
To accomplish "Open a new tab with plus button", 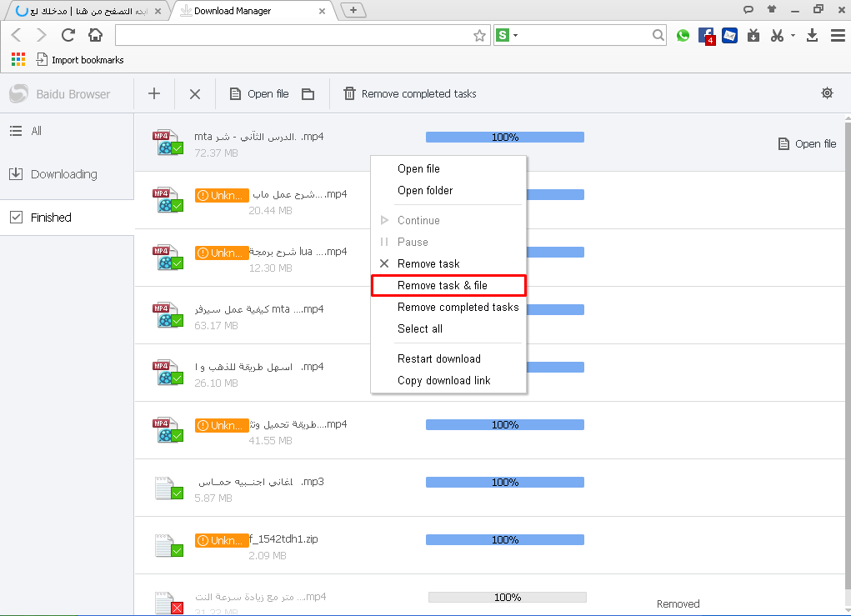I will point(353,10).
